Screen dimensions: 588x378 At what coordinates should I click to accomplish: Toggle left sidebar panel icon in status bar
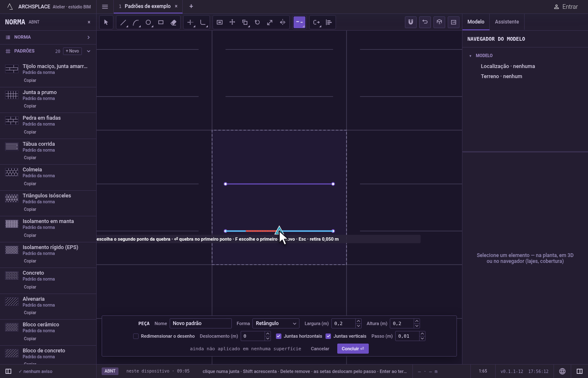tap(8, 371)
